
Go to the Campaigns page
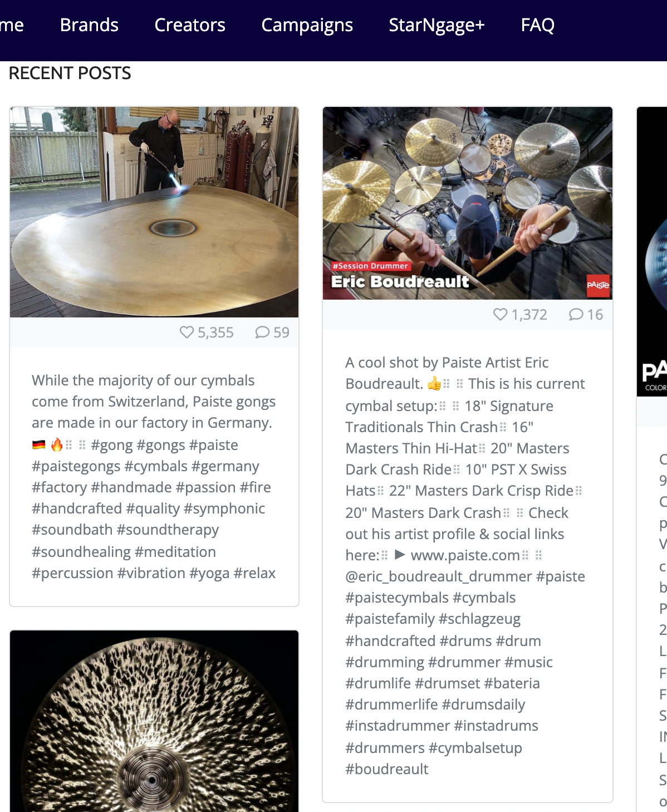pos(307,25)
